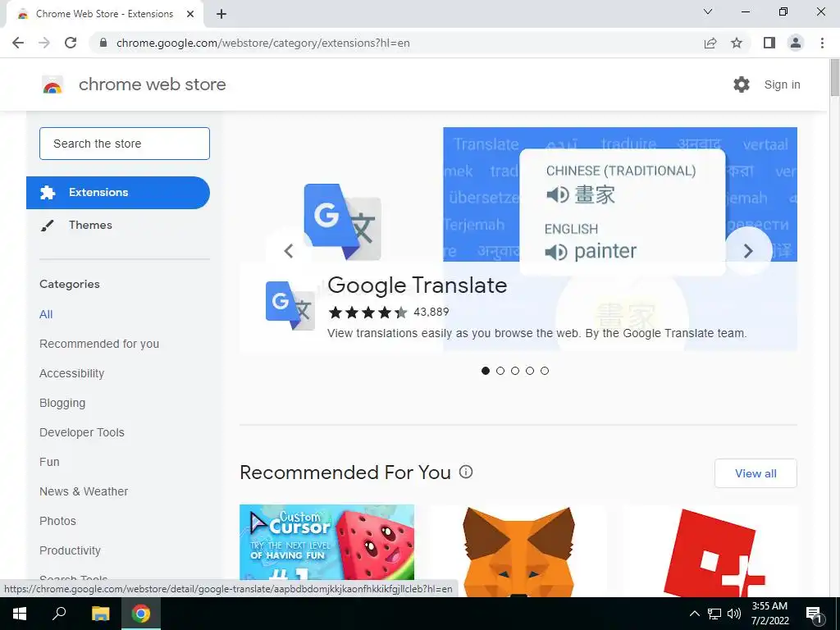Viewport: 840px width, 630px height.
Task: Open the Productivity category
Action: pos(71,550)
